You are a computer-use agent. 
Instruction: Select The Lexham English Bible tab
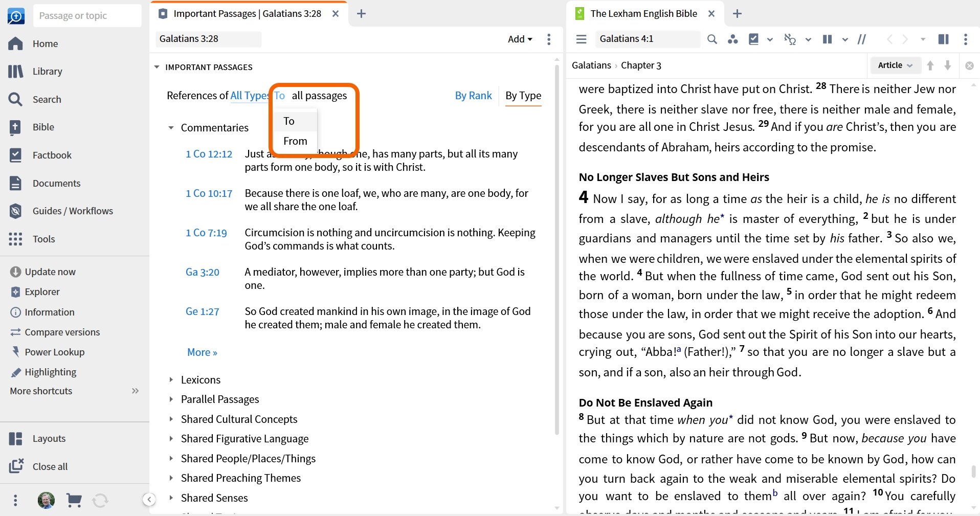[643, 14]
